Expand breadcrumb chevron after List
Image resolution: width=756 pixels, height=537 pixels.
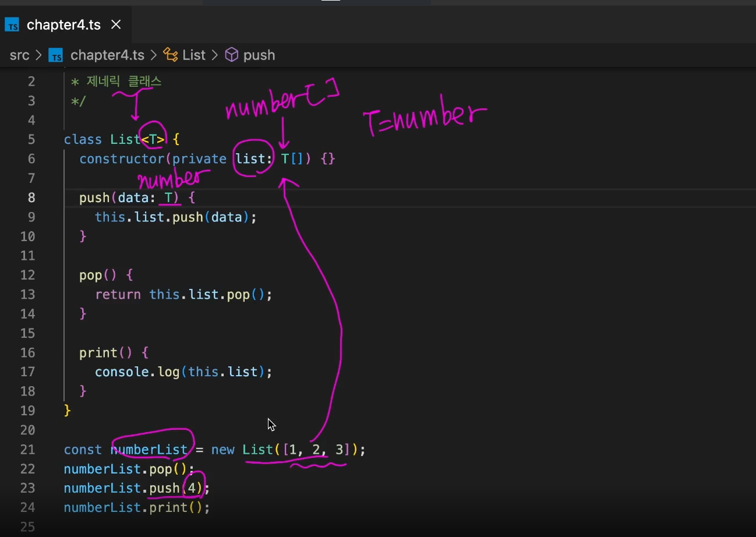[215, 55]
